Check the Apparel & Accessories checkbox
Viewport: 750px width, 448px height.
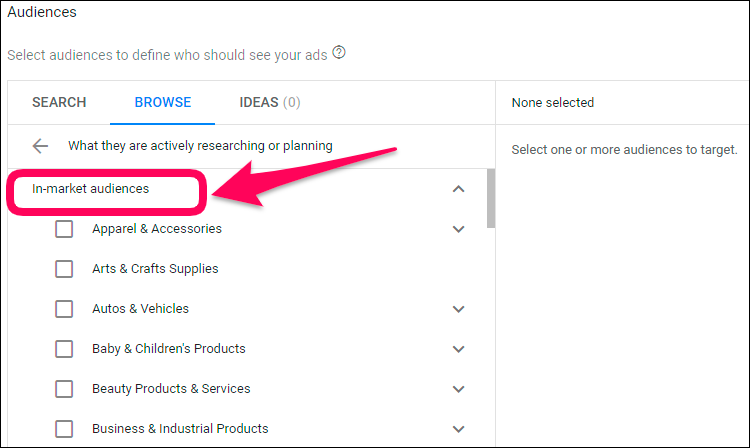pos(64,229)
